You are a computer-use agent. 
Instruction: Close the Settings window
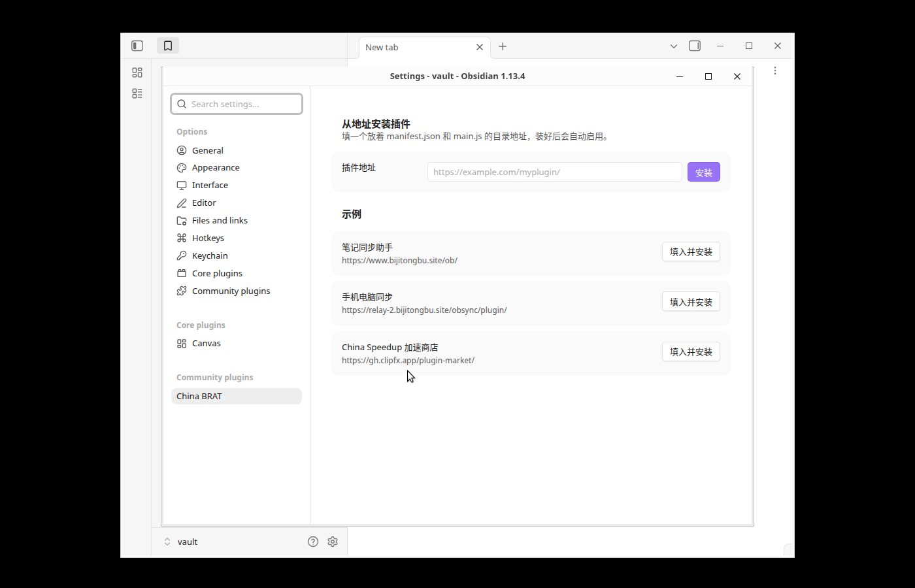737,76
